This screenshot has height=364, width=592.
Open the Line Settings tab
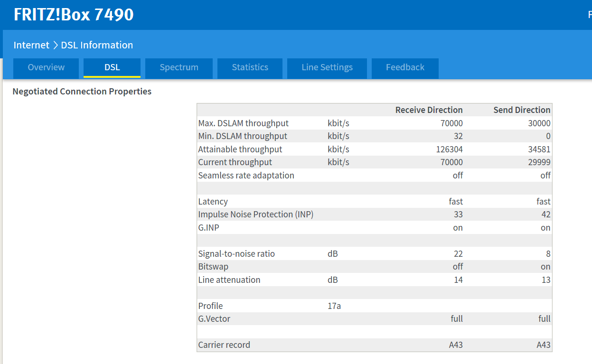coord(327,67)
